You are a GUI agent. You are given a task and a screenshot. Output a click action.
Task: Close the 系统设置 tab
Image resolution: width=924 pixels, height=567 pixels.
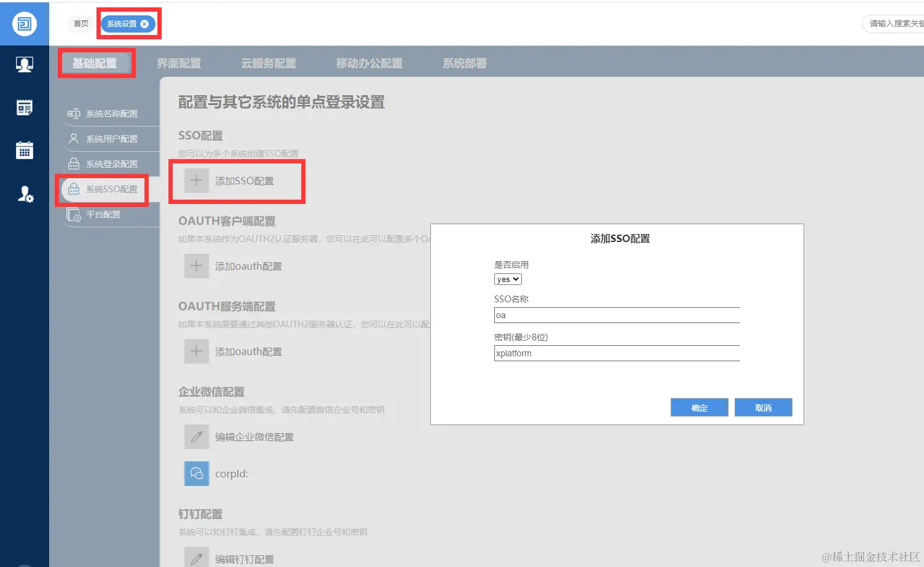pos(144,24)
